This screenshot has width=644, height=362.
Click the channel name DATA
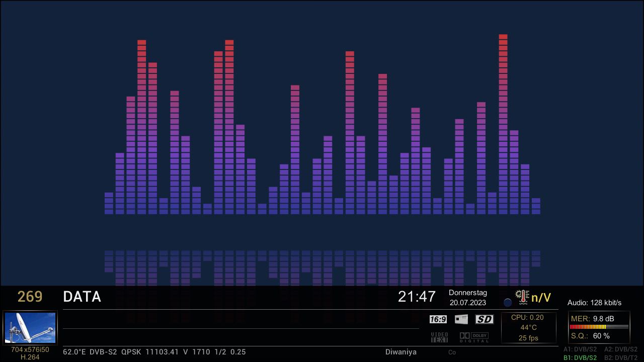82,297
